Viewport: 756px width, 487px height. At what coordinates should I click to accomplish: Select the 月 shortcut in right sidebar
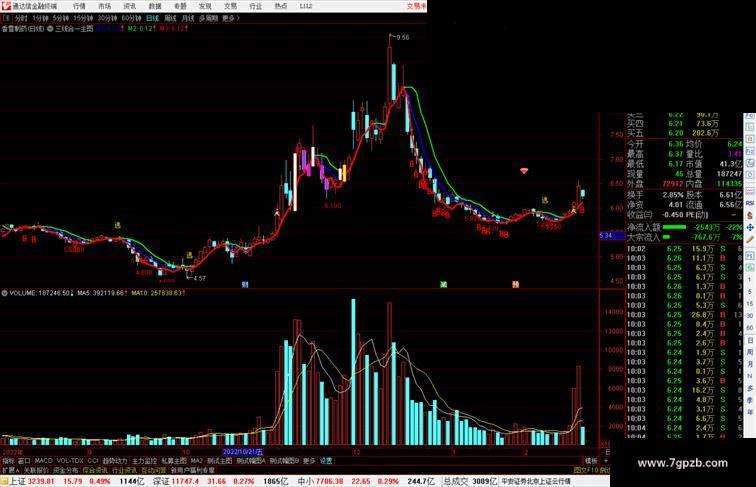[750, 365]
